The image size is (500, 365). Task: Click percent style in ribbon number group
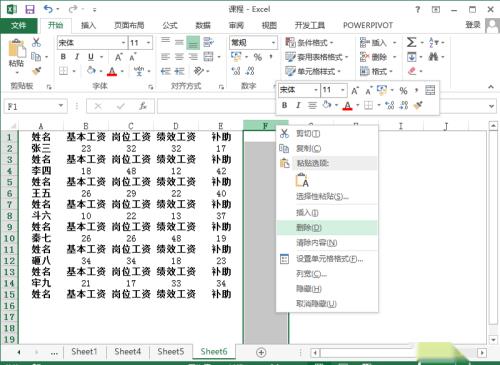click(258, 57)
